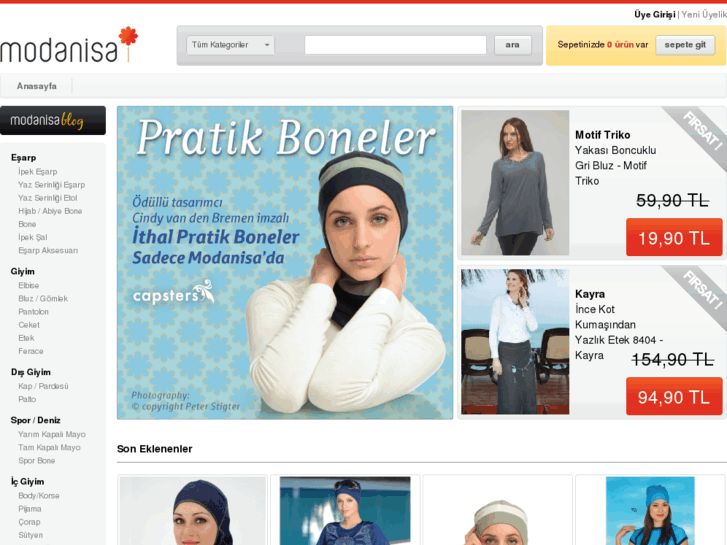Open the İpek Eşarp category
The width and height of the screenshot is (727, 545).
click(x=38, y=172)
